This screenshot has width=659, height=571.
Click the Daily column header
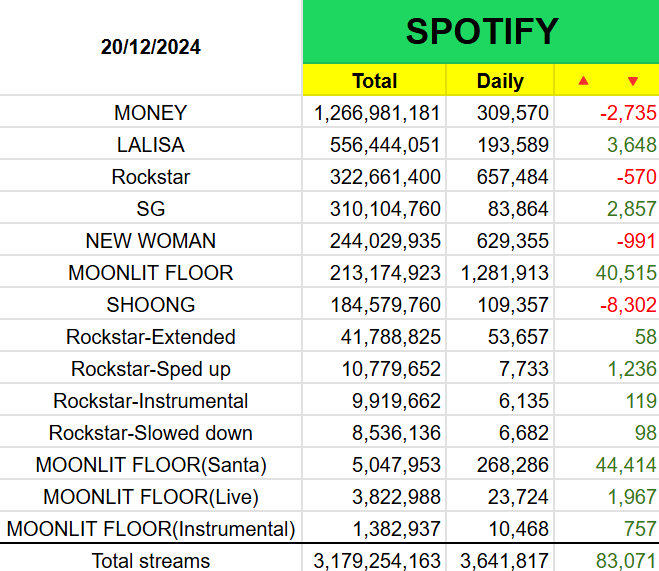pos(500,80)
